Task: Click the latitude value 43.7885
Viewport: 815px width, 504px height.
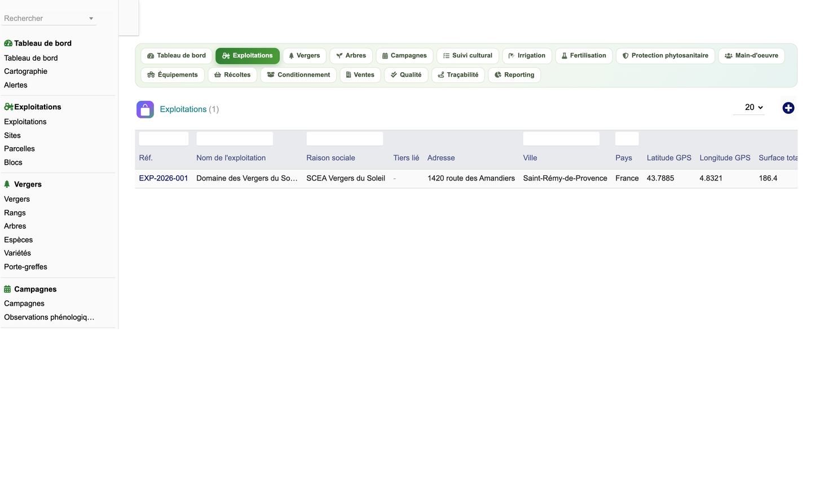Action: pyautogui.click(x=660, y=178)
